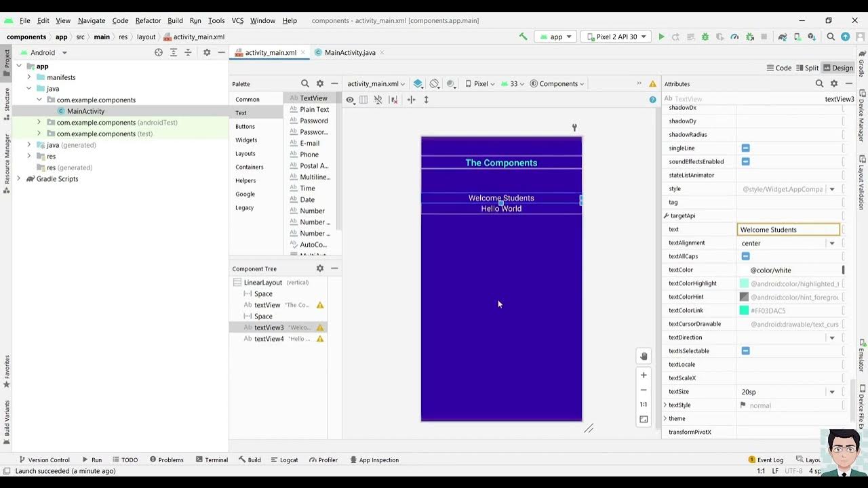
Task: Select the Layouts palette category
Action: point(245,153)
